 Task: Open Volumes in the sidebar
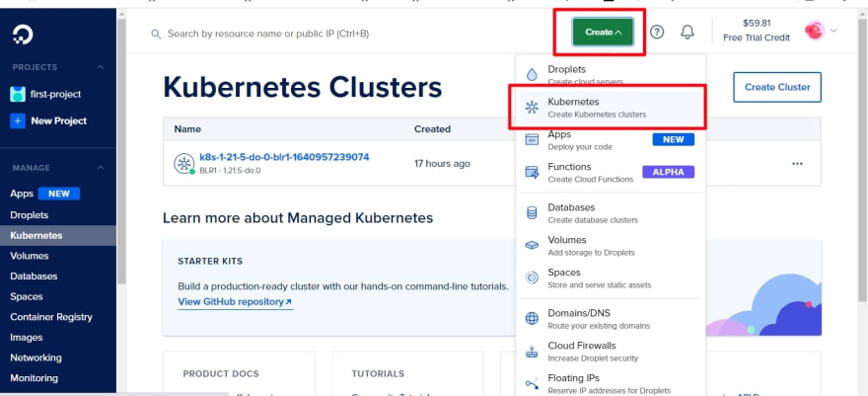pos(30,256)
